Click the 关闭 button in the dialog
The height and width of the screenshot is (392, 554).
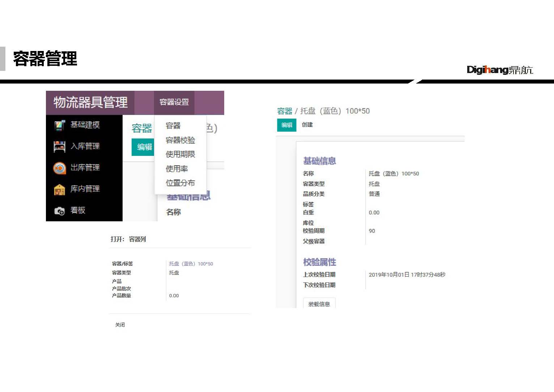tap(120, 325)
